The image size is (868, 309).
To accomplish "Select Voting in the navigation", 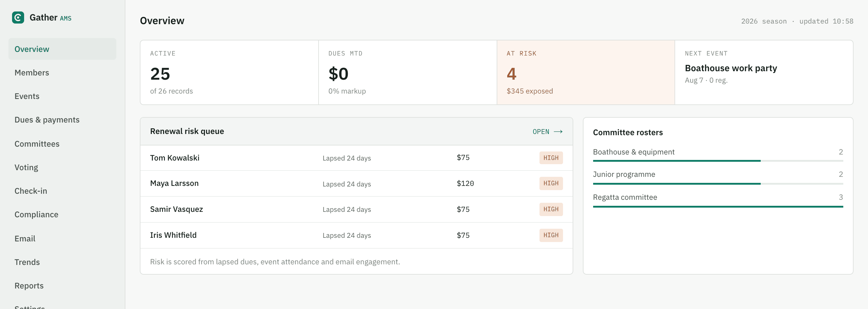I will [x=62, y=167].
